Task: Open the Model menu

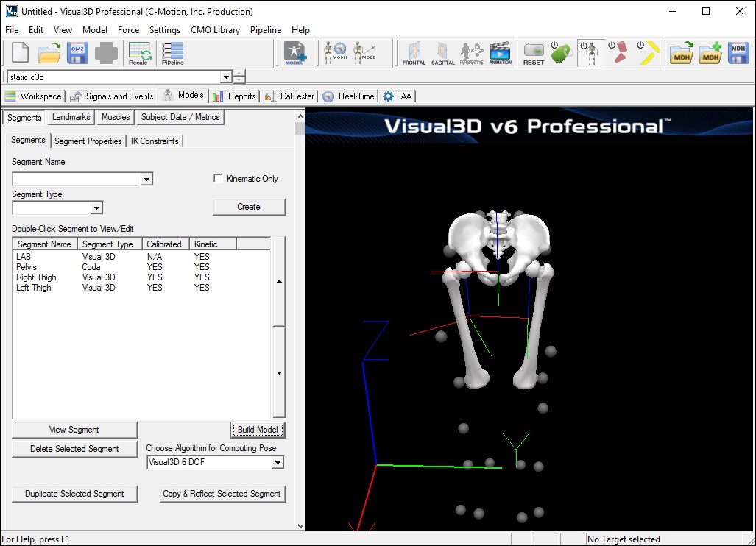Action: pyautogui.click(x=94, y=30)
